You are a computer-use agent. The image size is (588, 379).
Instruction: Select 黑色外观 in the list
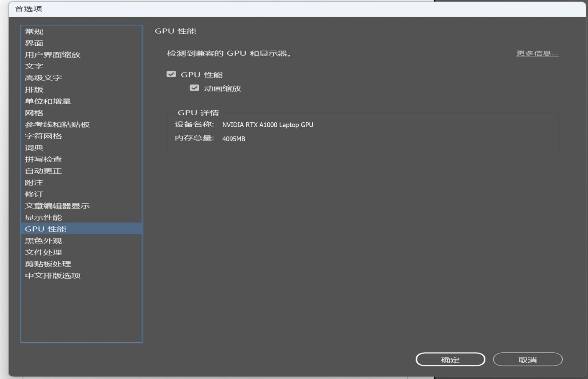pyautogui.click(x=43, y=241)
